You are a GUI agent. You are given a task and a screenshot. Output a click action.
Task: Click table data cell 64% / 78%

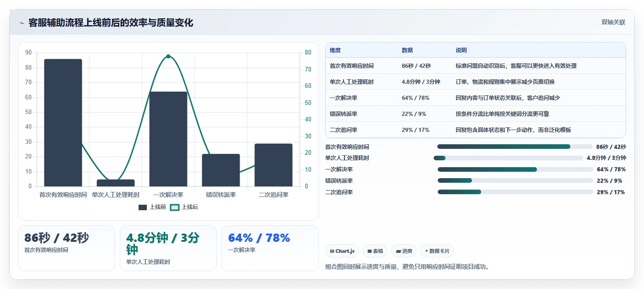coord(415,98)
